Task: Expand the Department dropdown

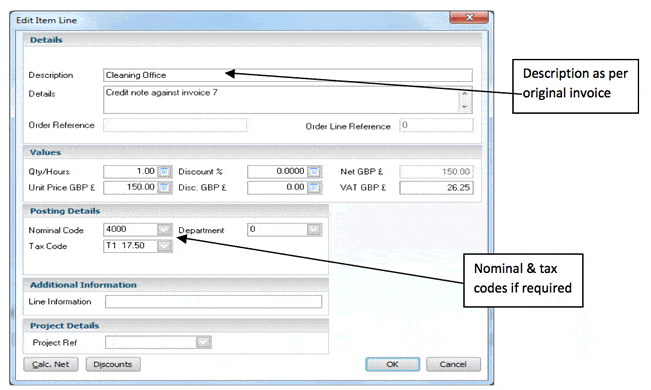Action: pyautogui.click(x=314, y=230)
